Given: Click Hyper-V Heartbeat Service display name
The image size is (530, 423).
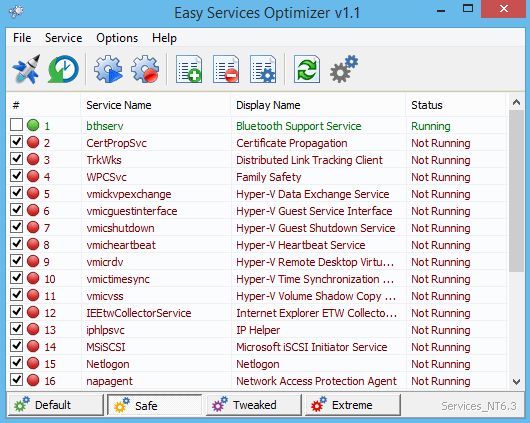Looking at the screenshot, I should coord(300,245).
